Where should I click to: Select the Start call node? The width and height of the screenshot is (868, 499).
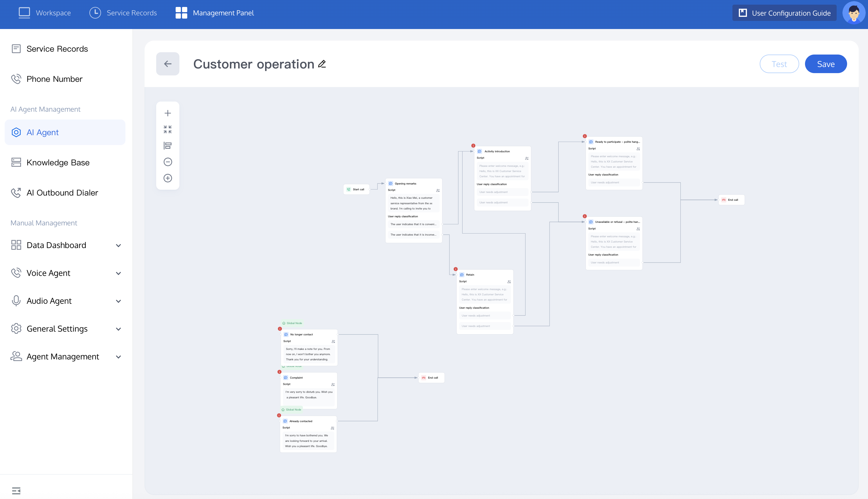pos(356,189)
